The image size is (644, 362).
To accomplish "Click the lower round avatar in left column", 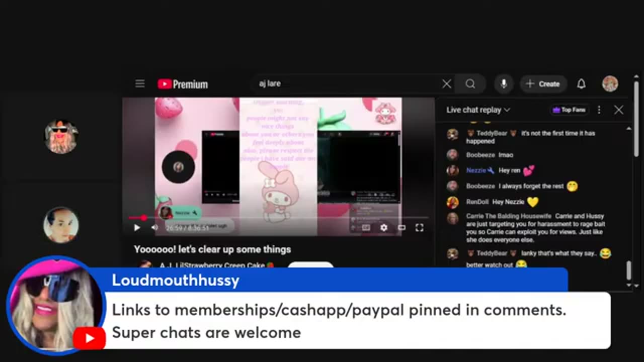I will (x=61, y=225).
